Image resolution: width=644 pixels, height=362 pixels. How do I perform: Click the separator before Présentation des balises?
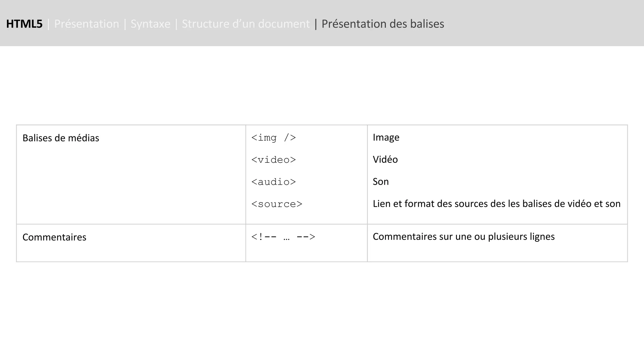[x=316, y=24]
